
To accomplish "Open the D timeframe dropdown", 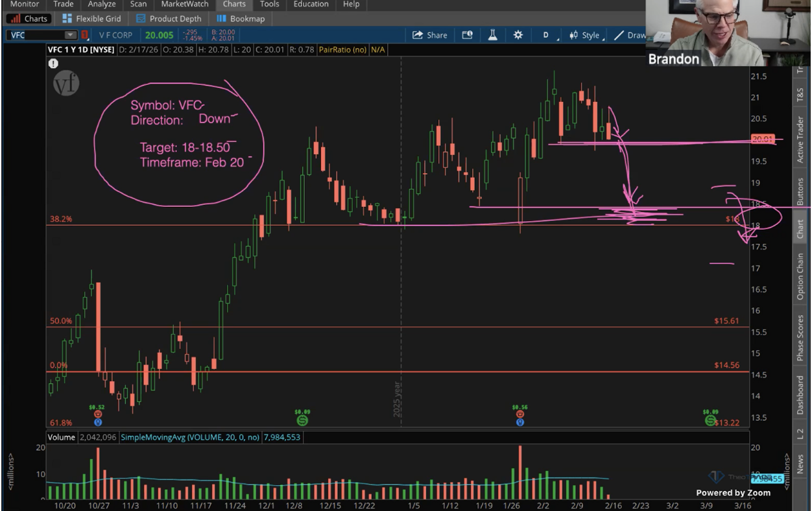I will [x=549, y=35].
